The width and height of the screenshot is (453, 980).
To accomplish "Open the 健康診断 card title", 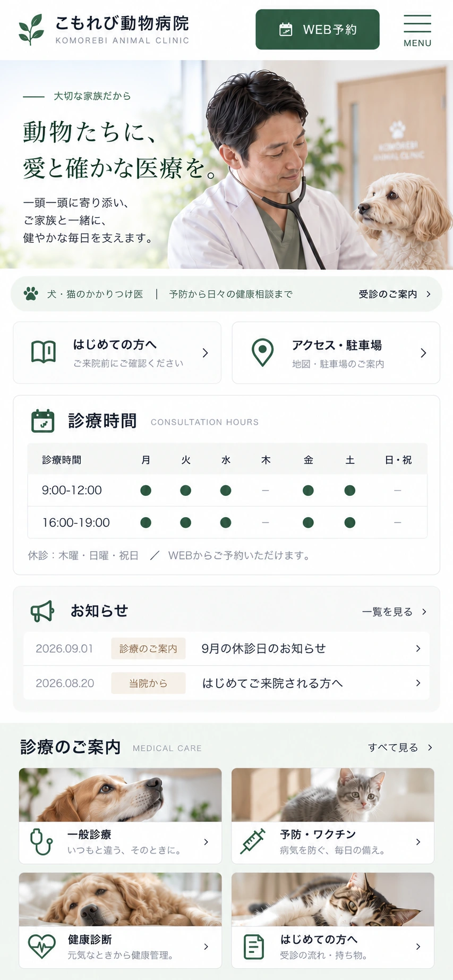I will [x=90, y=940].
